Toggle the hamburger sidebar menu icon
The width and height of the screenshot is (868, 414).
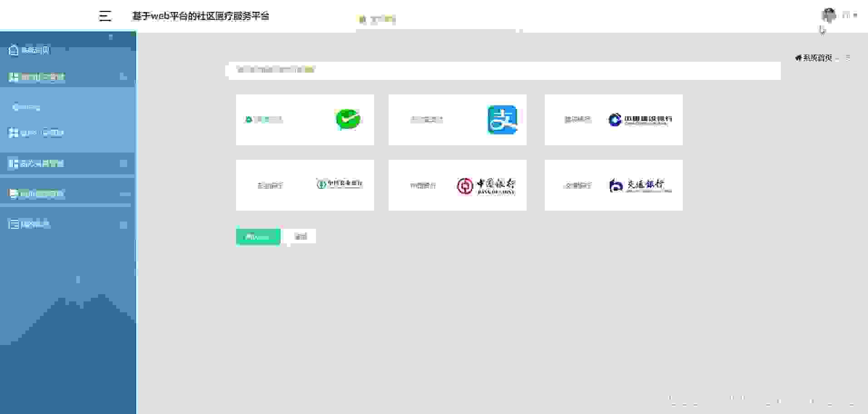click(x=105, y=16)
